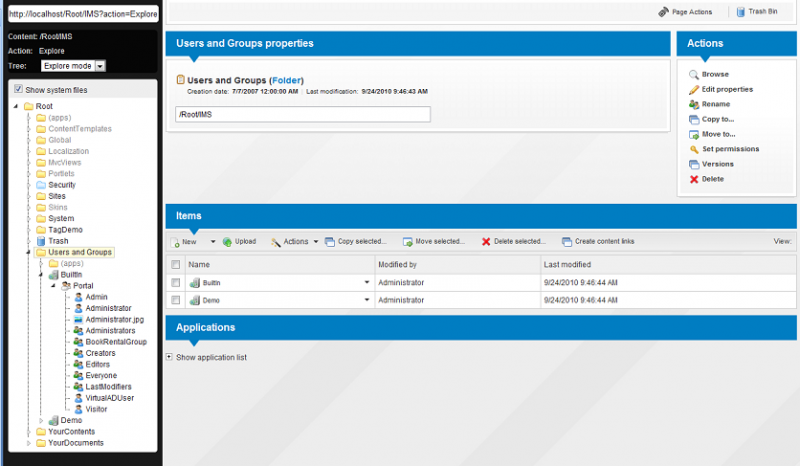
Task: Select the Sites folder in tree
Action: pos(57,196)
